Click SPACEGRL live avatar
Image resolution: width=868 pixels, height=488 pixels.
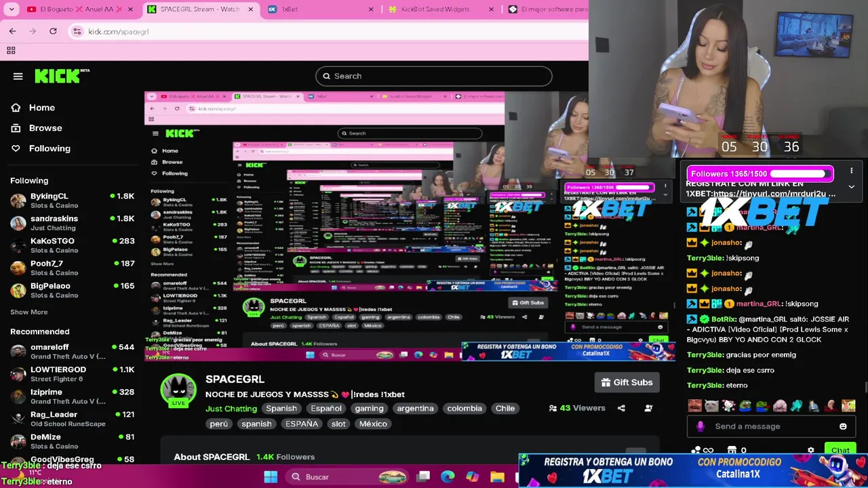point(178,391)
